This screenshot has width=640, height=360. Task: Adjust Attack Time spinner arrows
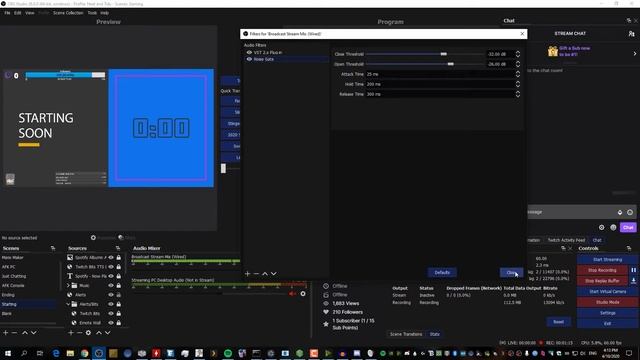pyautogui.click(x=518, y=74)
